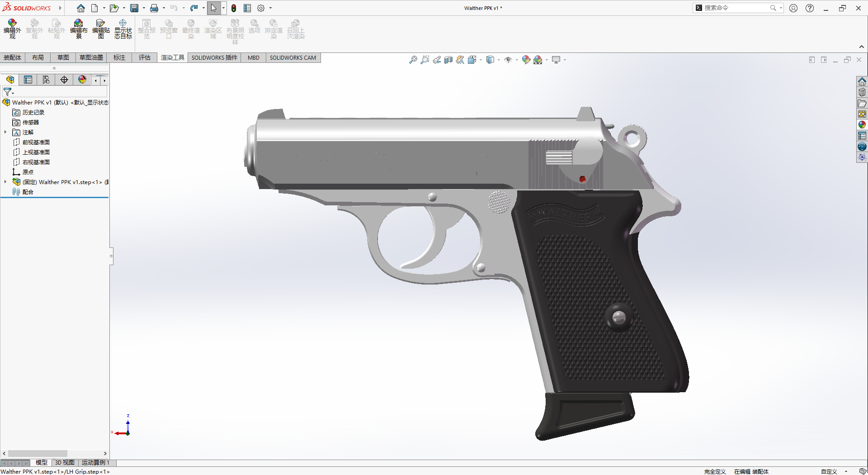Viewport: 868px width, 475px height.
Task: Open the status bar 自定义 units menu
Action: tap(834, 471)
